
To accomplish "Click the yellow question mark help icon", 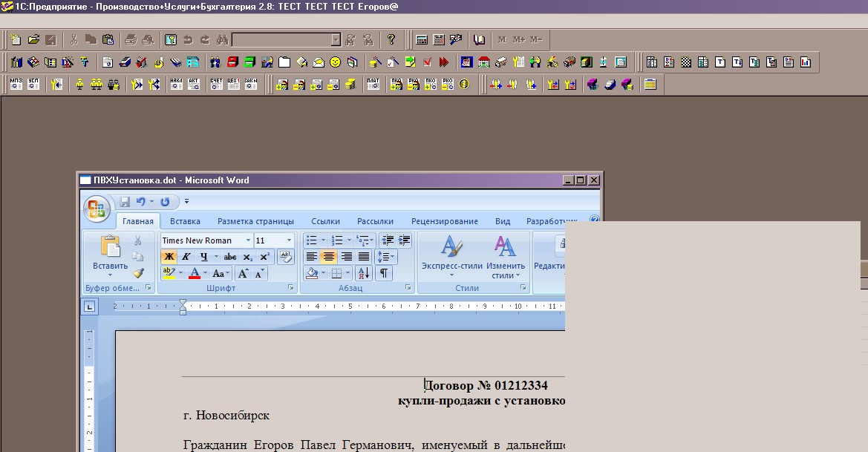I will [391, 40].
